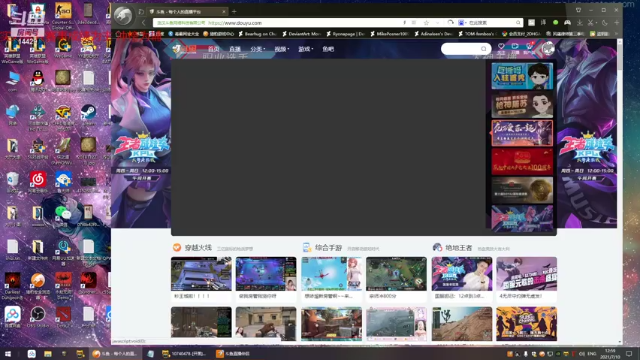Open the Adinalsen's bookmark
Viewport: 640px width, 360px height.
tap(433, 34)
